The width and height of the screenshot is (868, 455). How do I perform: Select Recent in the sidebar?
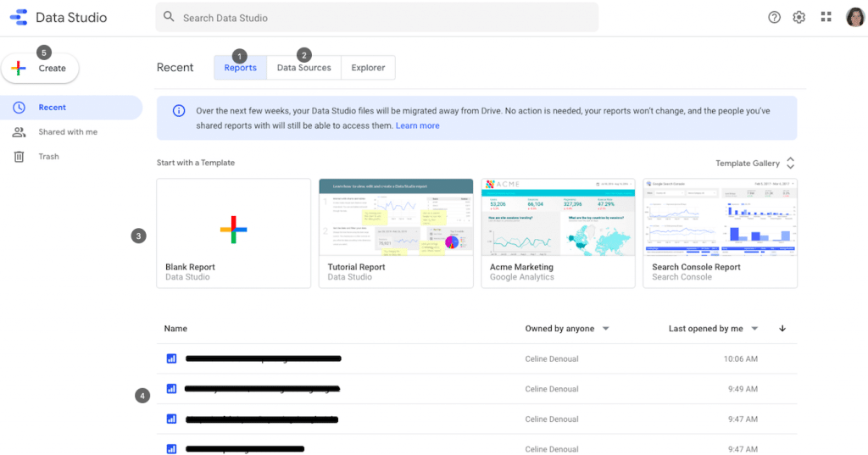pyautogui.click(x=71, y=108)
